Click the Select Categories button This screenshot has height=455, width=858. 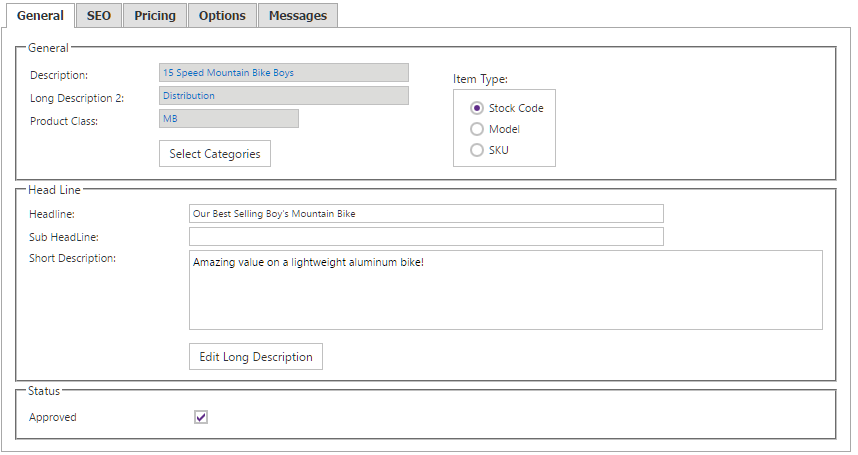click(x=215, y=154)
